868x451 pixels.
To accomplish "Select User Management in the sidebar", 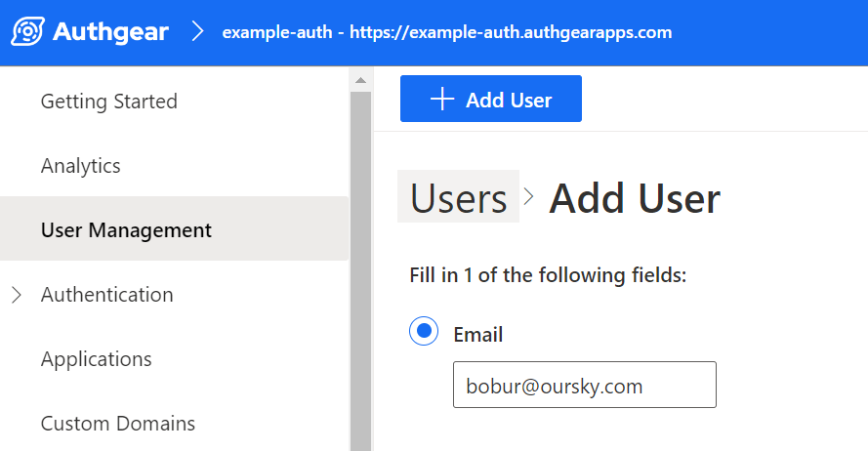I will click(126, 230).
